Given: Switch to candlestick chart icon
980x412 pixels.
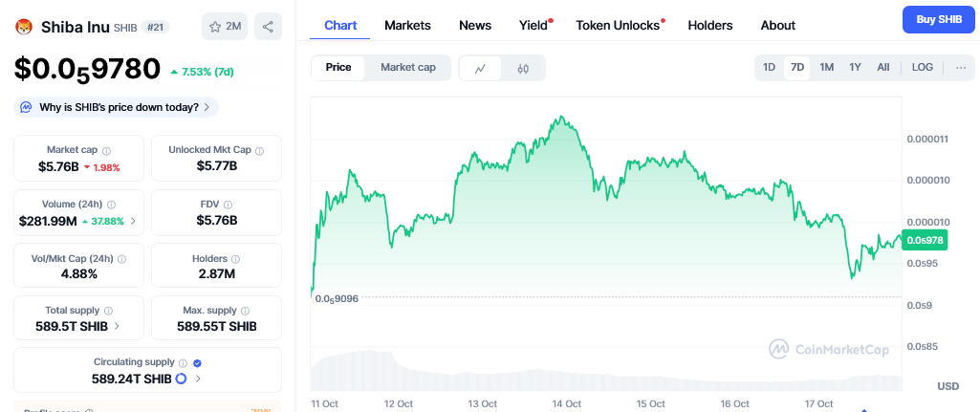Looking at the screenshot, I should [x=523, y=68].
